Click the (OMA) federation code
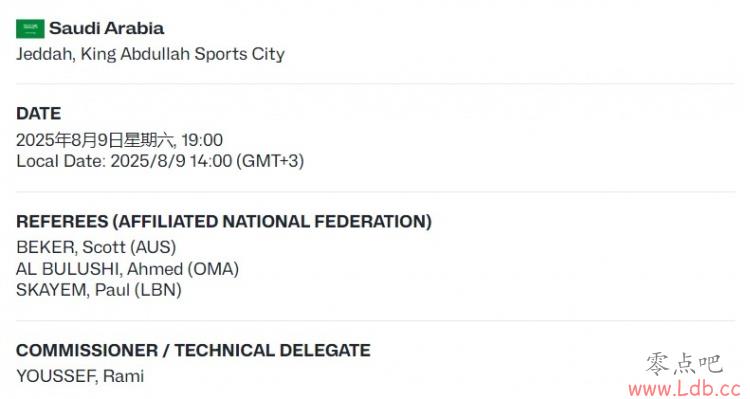This screenshot has width=750, height=399. pyautogui.click(x=213, y=268)
